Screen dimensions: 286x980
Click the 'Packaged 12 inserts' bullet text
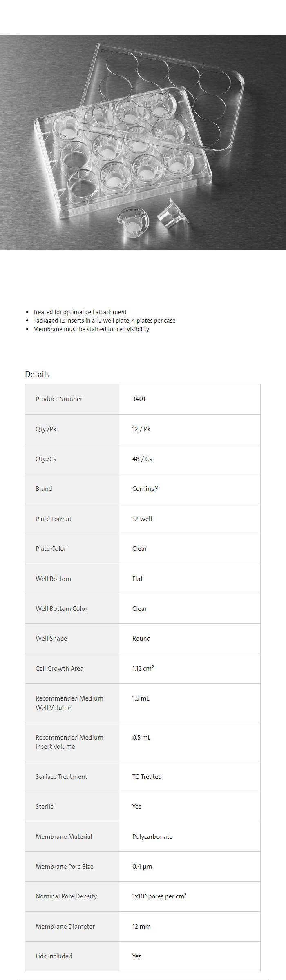coord(104,321)
